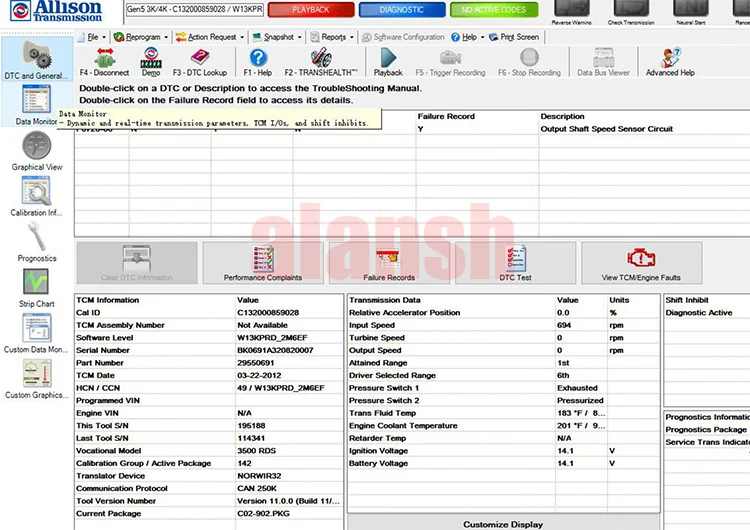Open the Data Monitor view
The height and width of the screenshot is (530, 750).
click(36, 104)
